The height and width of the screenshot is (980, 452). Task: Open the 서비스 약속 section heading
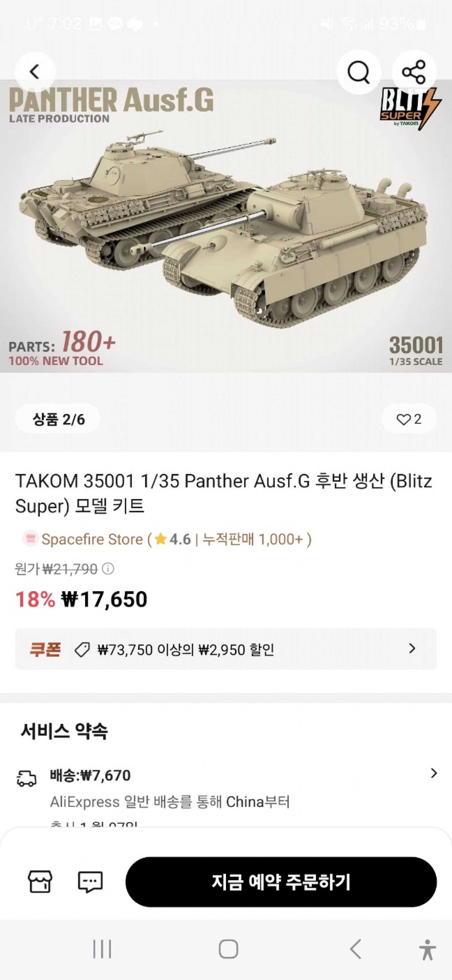64,731
